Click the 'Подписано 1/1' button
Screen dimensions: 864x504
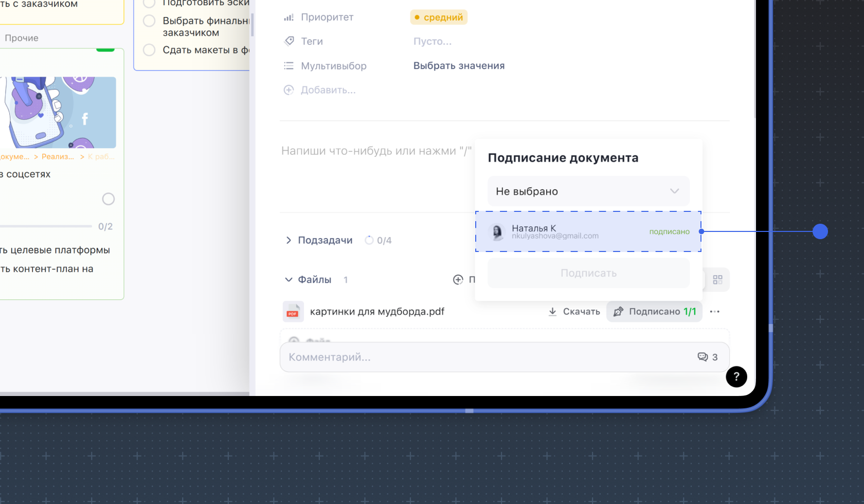click(x=654, y=312)
